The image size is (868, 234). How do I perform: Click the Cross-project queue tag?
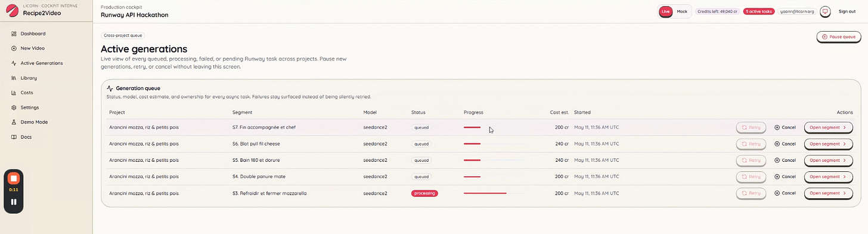coord(123,36)
